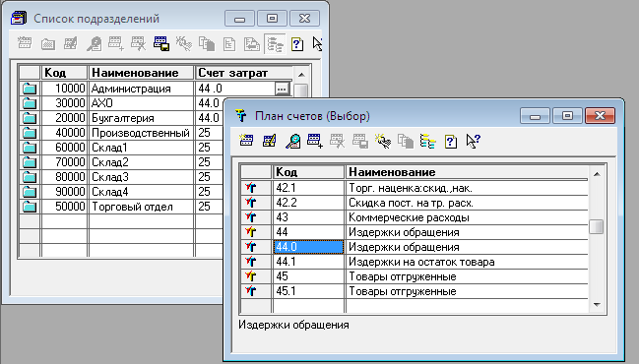Click 'Торг. наценка:скид.,нак.' name
Viewport: 639px width, 364px height.
coord(410,188)
